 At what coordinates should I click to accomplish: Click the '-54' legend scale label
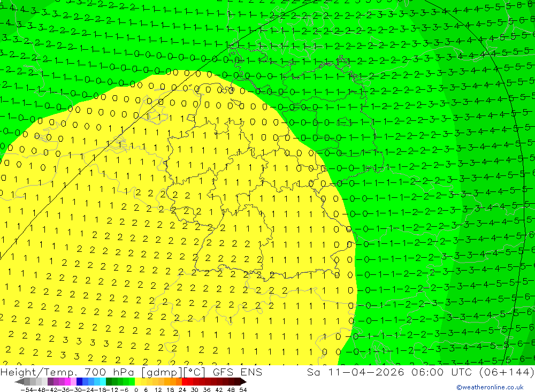27,390
